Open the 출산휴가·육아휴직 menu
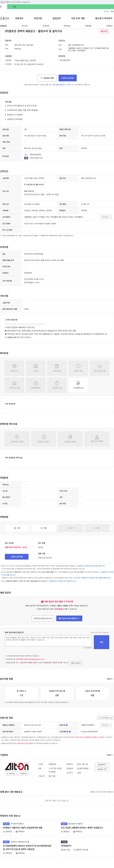 coord(104,18)
